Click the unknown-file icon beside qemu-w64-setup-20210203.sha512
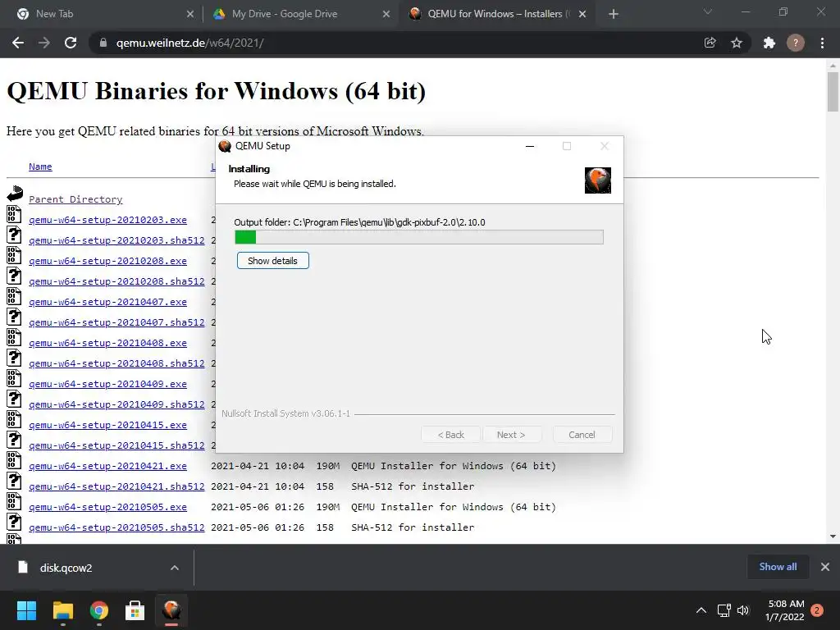The width and height of the screenshot is (840, 630). 14,235
